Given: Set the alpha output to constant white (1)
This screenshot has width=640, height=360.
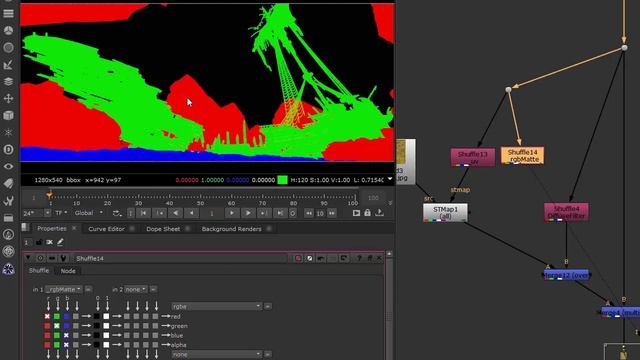Looking at the screenshot, I should 106,345.
